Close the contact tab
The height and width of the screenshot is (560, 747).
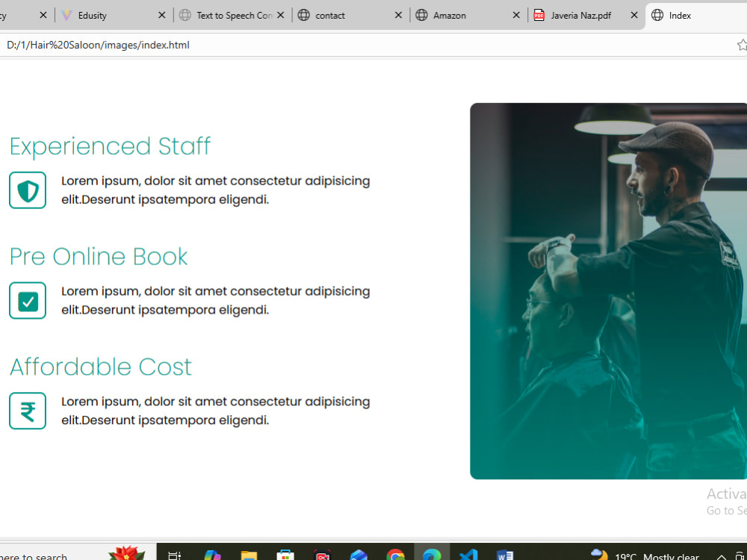click(398, 15)
